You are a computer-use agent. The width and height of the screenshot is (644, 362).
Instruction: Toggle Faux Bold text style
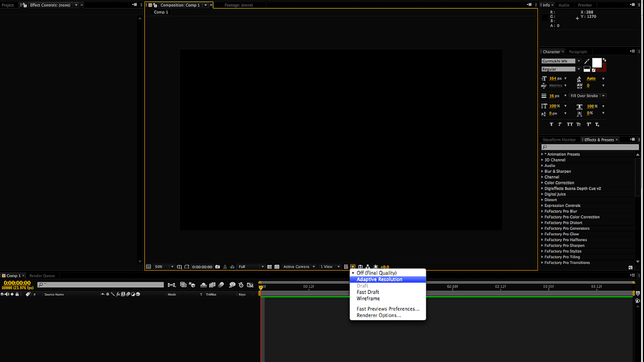[x=551, y=124]
